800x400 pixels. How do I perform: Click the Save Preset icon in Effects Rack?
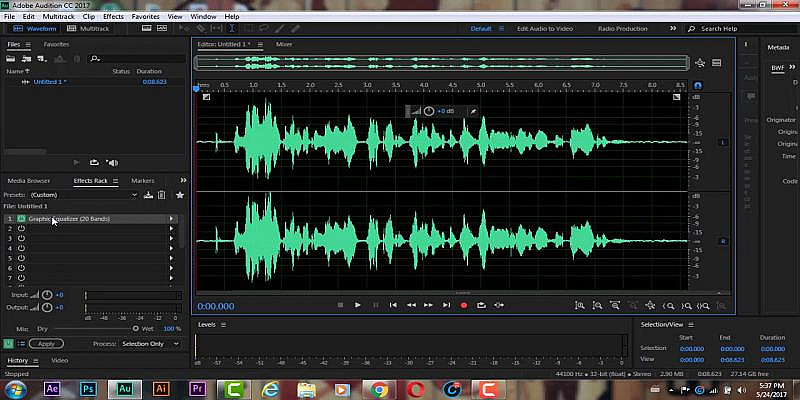(149, 195)
